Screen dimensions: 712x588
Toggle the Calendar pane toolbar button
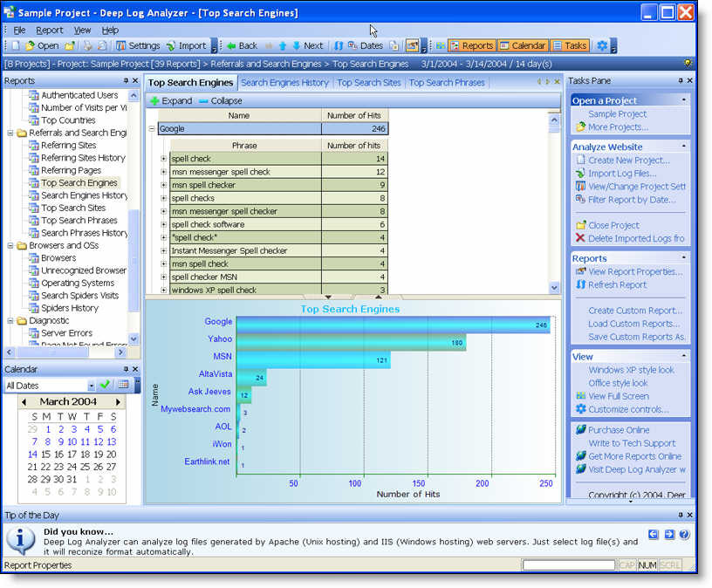pos(523,46)
